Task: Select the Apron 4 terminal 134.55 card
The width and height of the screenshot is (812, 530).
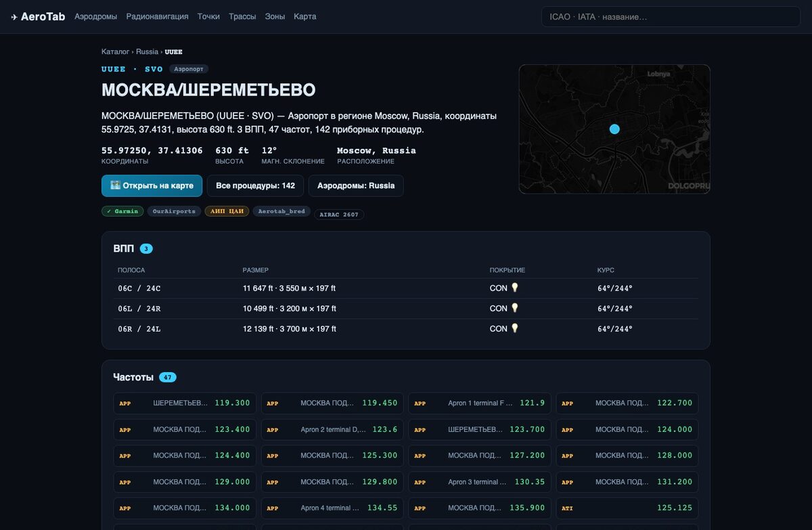Action: click(332, 508)
